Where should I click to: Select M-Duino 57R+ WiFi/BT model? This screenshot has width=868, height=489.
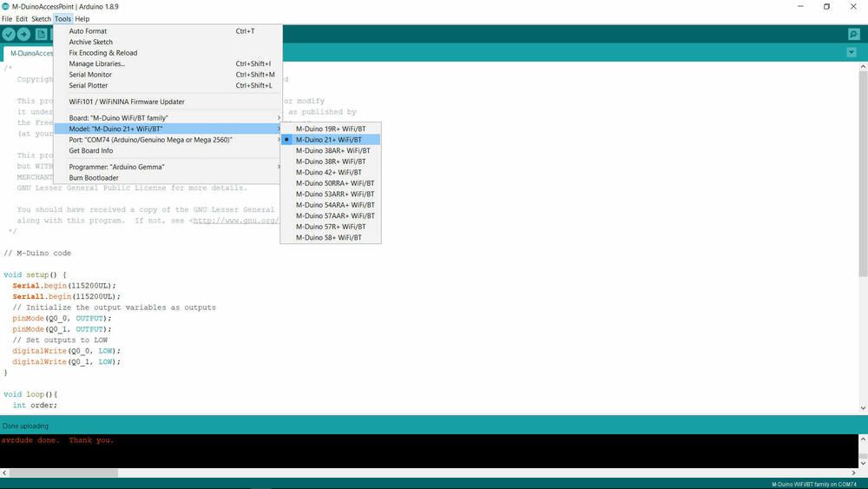(x=331, y=227)
